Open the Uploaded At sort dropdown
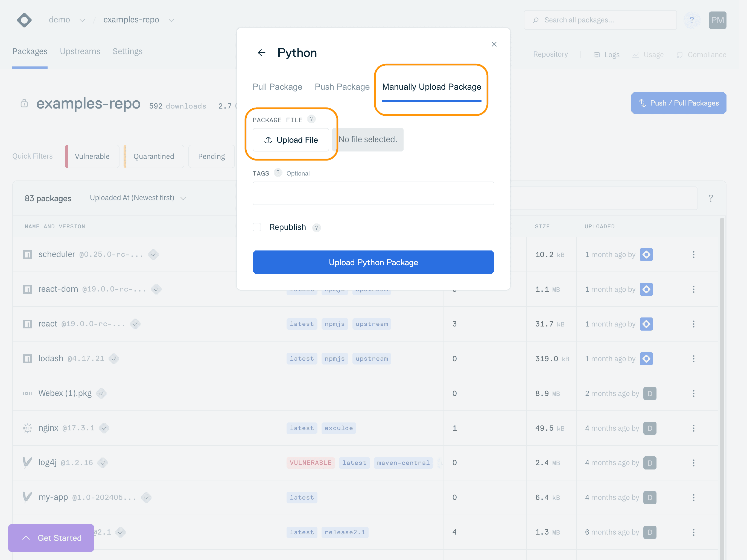 coord(138,198)
